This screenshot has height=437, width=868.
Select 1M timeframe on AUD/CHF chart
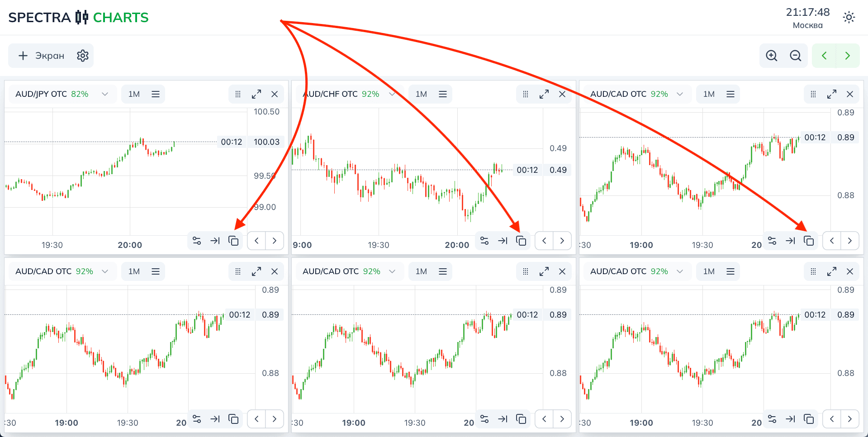click(x=421, y=94)
